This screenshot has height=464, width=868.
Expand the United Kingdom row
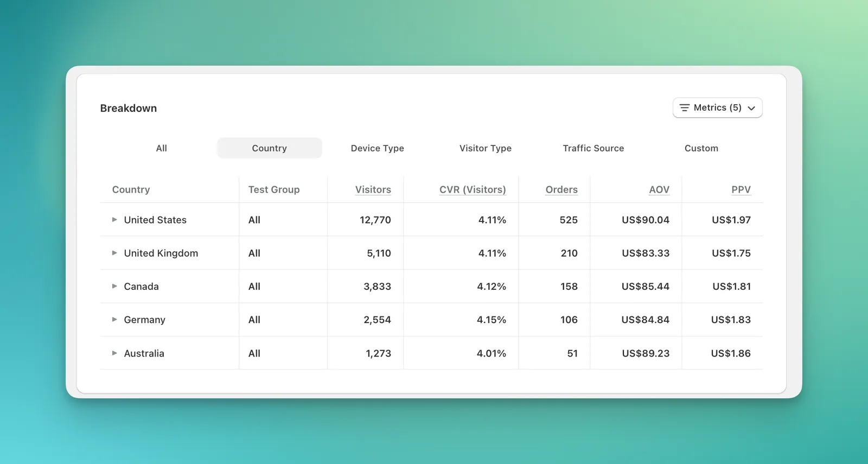pyautogui.click(x=114, y=253)
